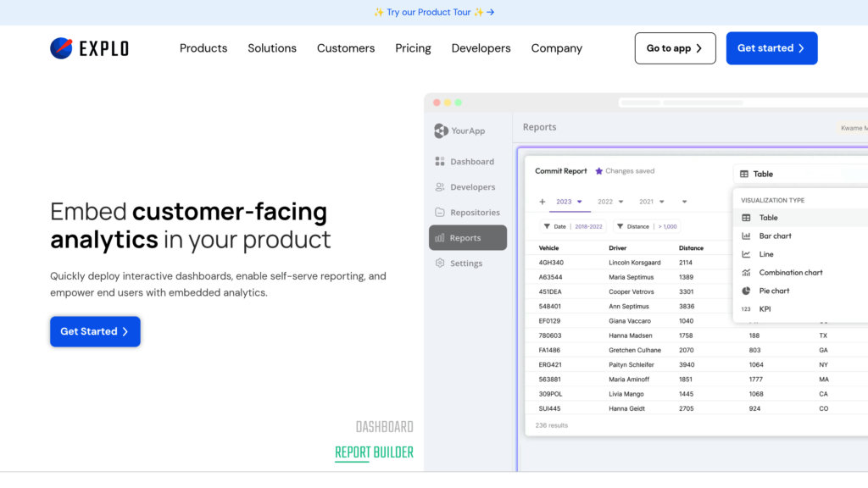Choose KPI visualization type

pyautogui.click(x=801, y=308)
